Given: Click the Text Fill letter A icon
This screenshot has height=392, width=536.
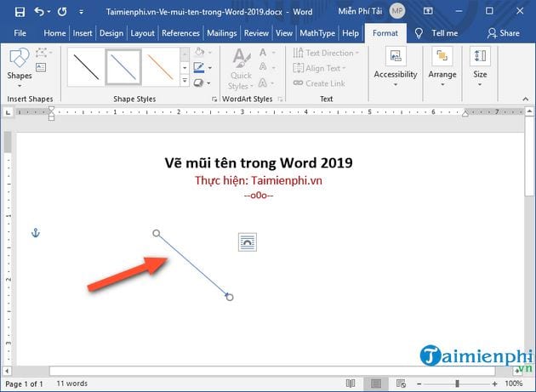Looking at the screenshot, I should pos(263,52).
